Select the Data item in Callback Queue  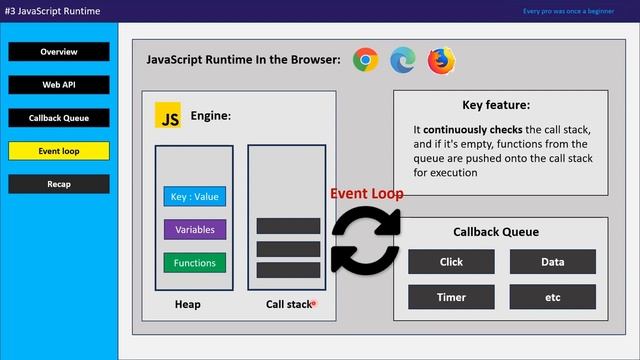point(553,262)
